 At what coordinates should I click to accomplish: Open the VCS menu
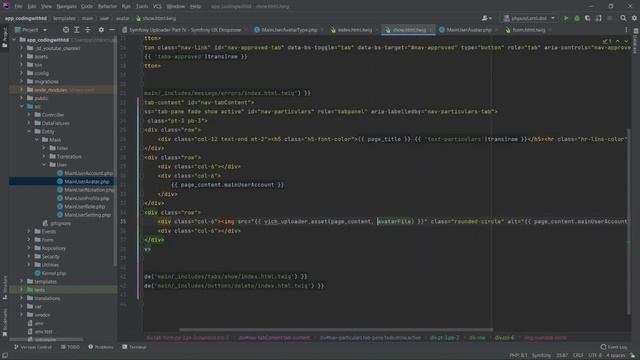(157, 6)
